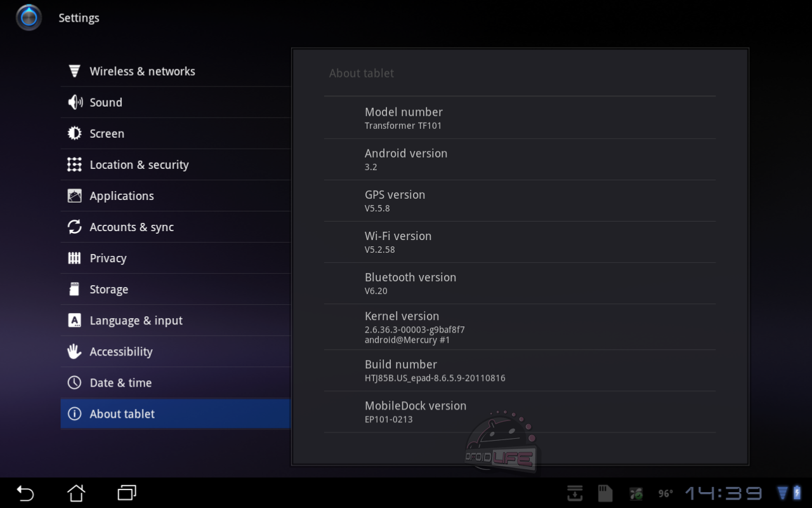
Task: Open the download notification icon
Action: (575, 493)
